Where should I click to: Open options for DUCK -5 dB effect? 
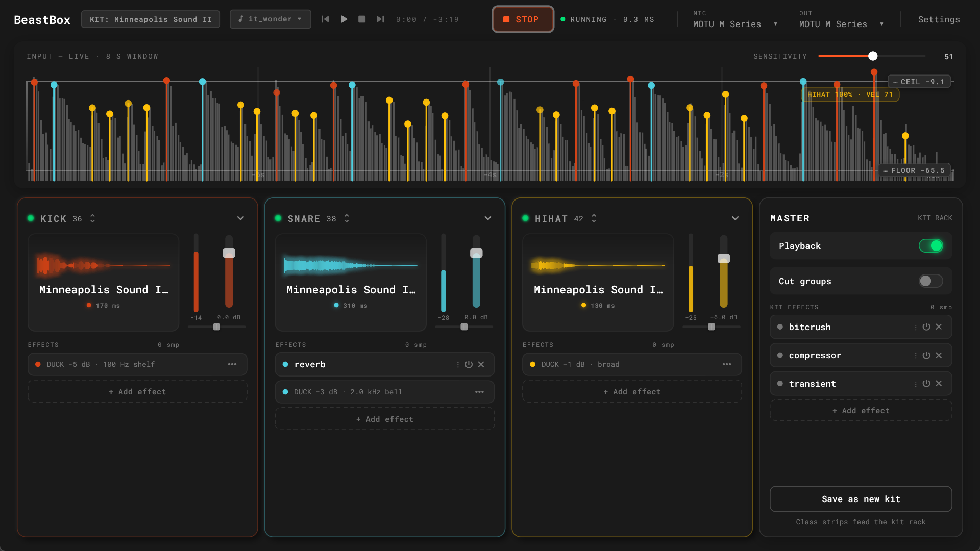[232, 364]
